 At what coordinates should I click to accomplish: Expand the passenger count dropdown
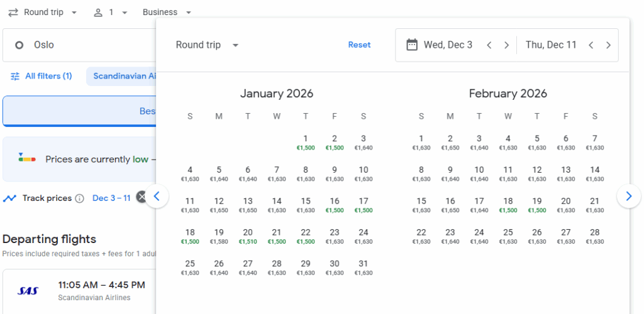pos(110,13)
